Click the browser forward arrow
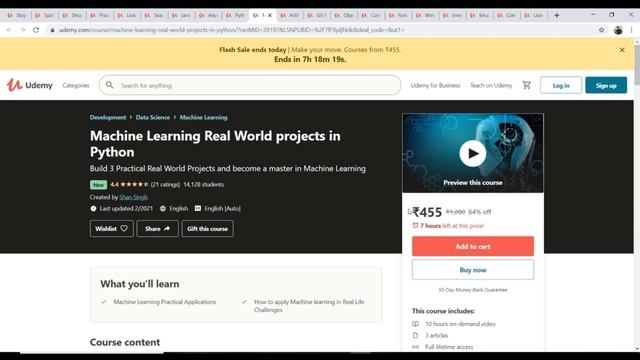640x360 pixels. 22,30
